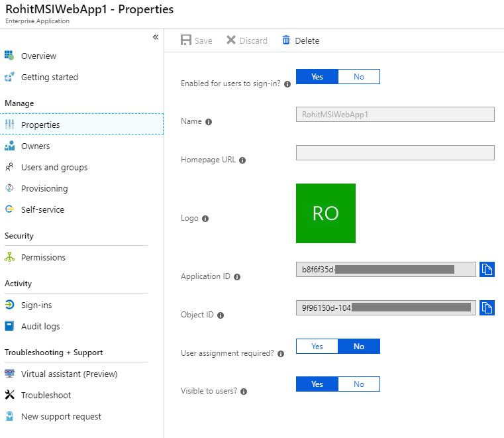
Task: Show info tooltip next to Logo
Action: coord(205,219)
